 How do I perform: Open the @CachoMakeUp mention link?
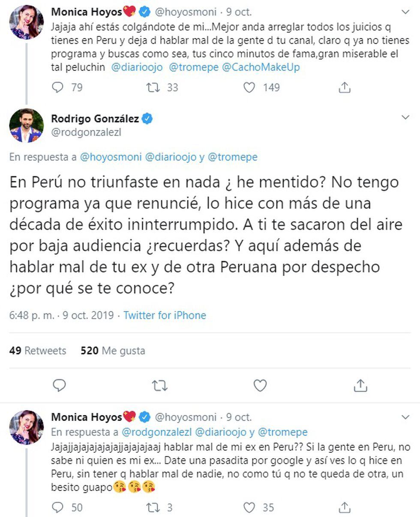pos(261,67)
